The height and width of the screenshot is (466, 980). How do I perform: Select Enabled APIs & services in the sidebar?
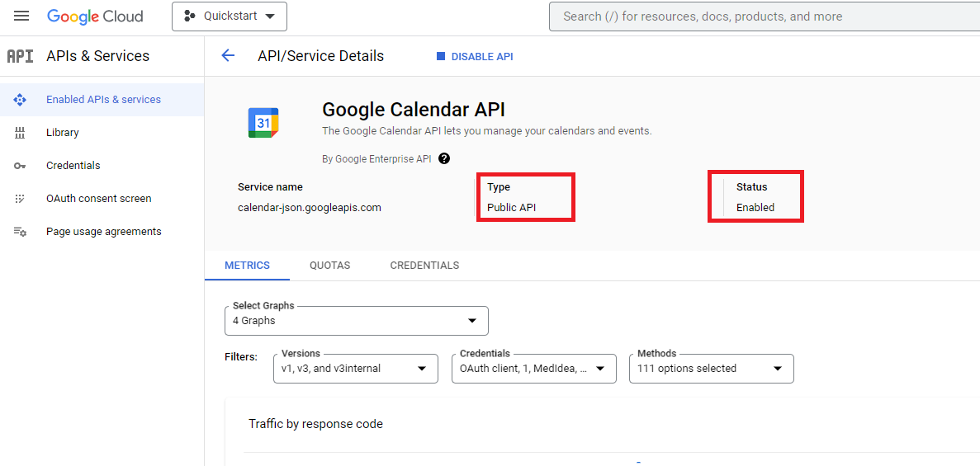[102, 99]
